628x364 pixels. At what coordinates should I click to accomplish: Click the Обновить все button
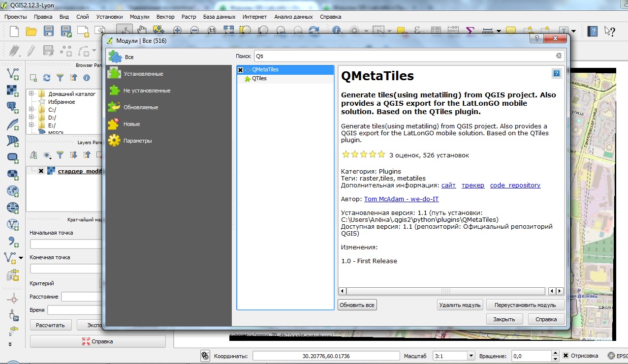(357, 305)
